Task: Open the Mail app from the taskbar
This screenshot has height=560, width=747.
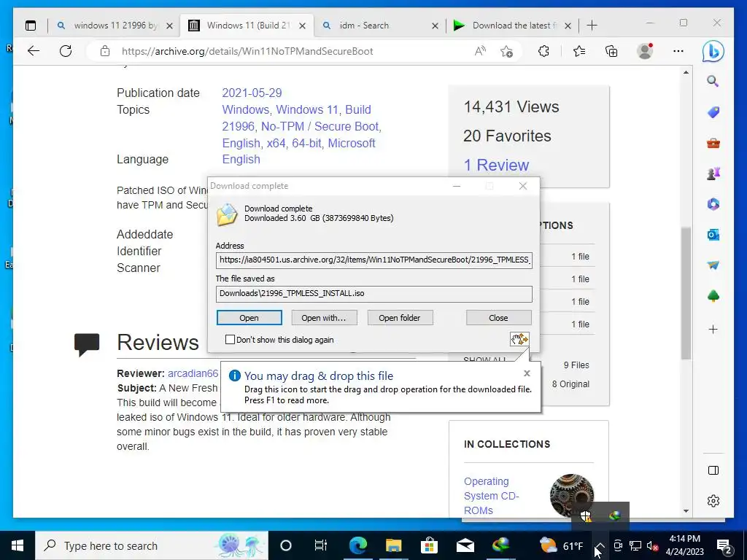Action: coord(465,545)
